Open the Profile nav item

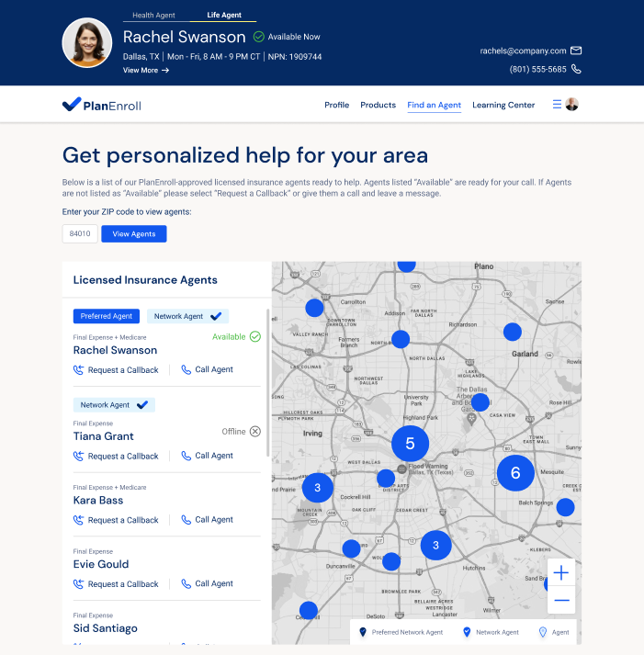(336, 105)
